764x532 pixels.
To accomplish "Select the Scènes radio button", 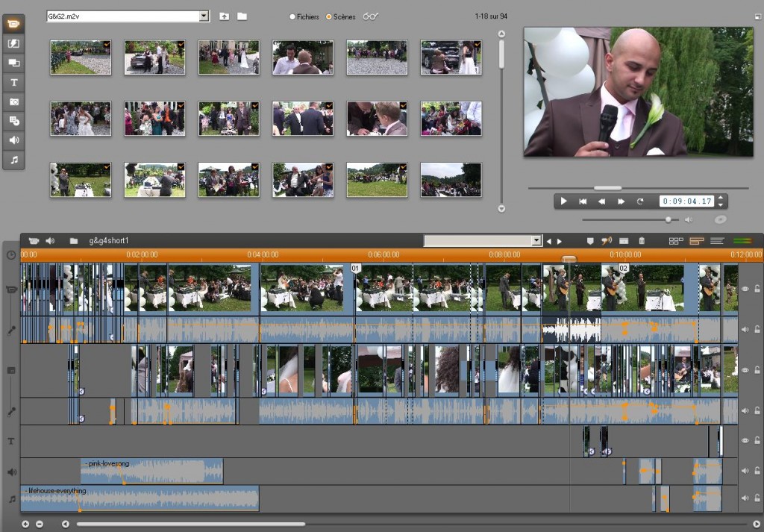I will 329,16.
